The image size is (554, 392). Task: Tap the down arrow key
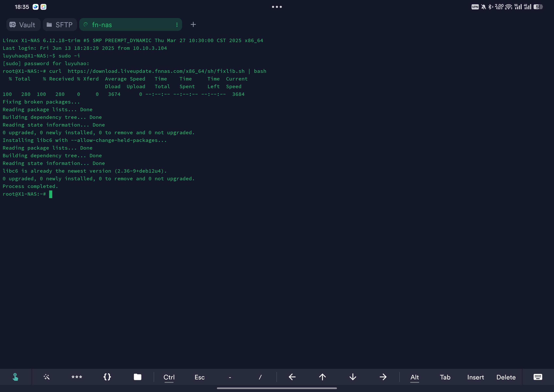point(353,377)
